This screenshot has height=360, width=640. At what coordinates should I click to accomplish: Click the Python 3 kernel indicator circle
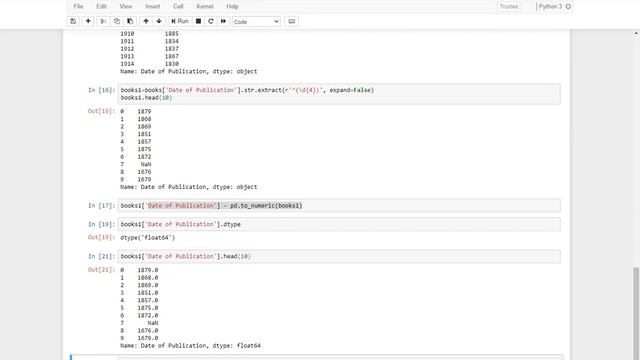click(568, 7)
